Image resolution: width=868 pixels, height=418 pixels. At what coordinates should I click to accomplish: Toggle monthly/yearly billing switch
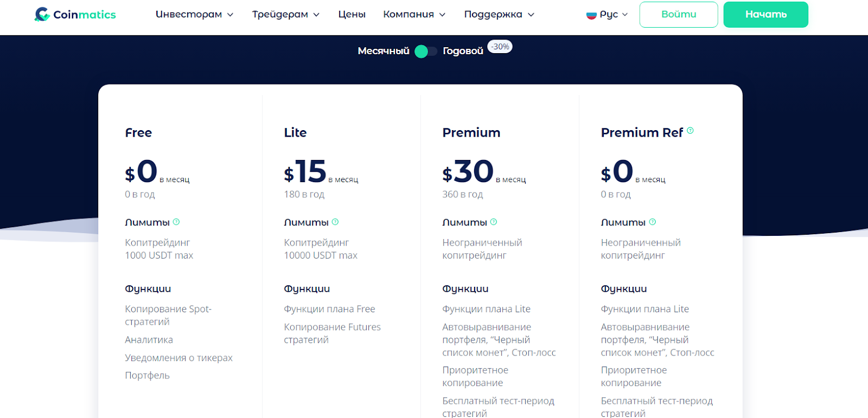(426, 51)
